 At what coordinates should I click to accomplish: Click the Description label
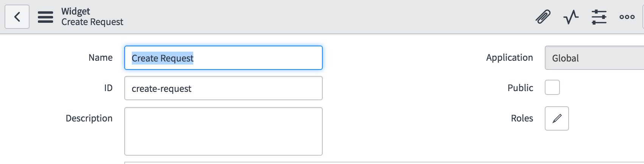(x=89, y=118)
